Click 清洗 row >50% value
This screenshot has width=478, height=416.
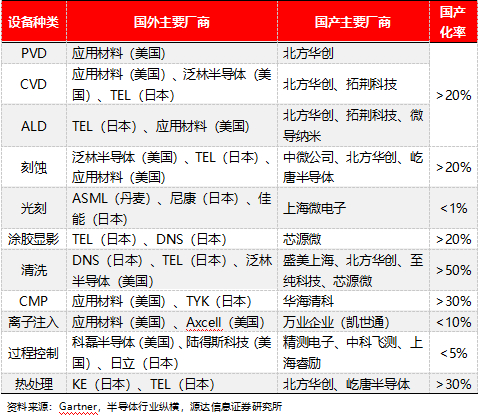[453, 270]
